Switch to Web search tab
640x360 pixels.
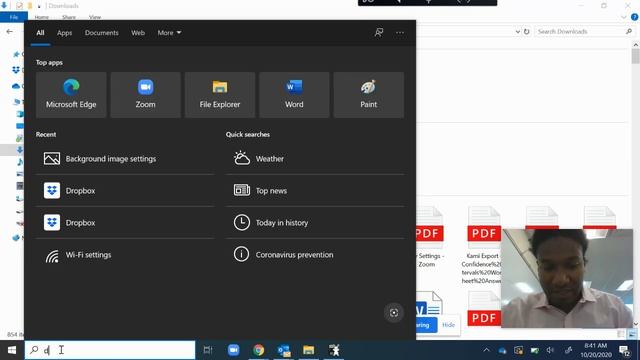pyautogui.click(x=138, y=33)
